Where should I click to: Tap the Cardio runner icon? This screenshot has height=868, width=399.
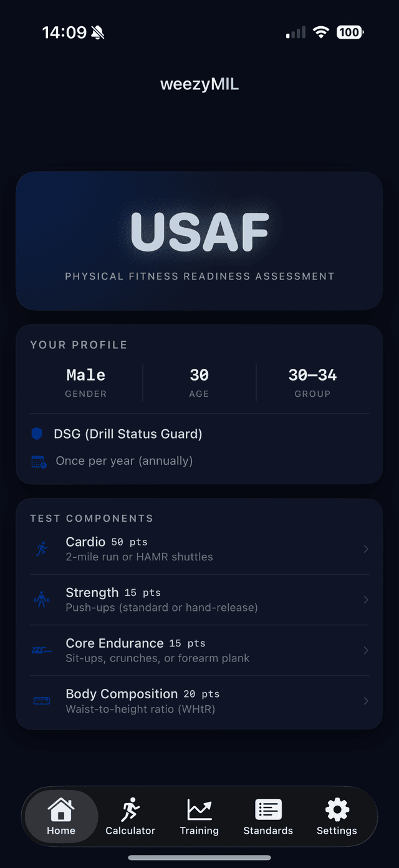pyautogui.click(x=42, y=549)
